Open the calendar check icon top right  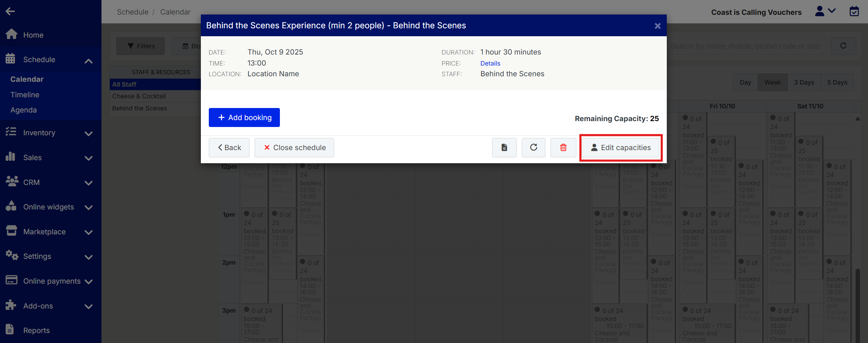click(x=854, y=11)
